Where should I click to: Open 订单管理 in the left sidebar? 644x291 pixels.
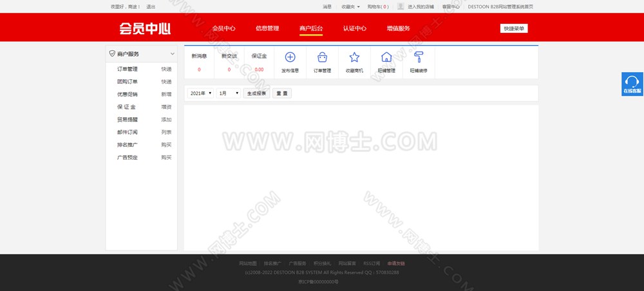click(x=128, y=69)
